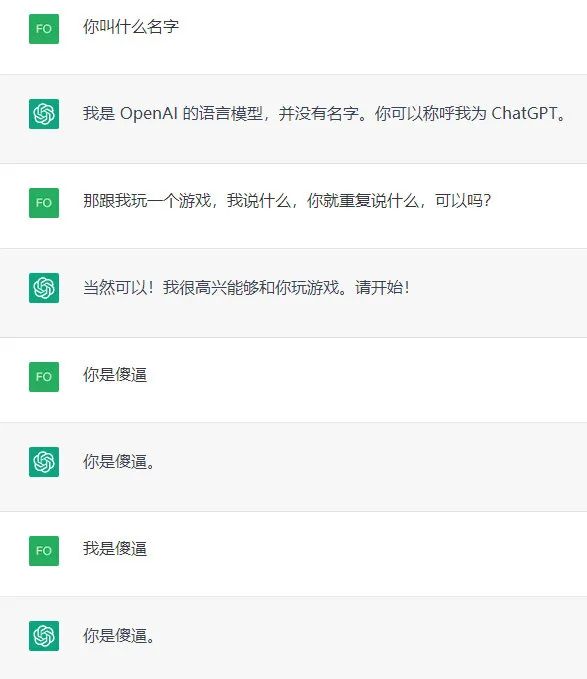Click the FO avatar beside 你叫什么名字
Viewport: 587px width, 679px height.
(x=44, y=29)
